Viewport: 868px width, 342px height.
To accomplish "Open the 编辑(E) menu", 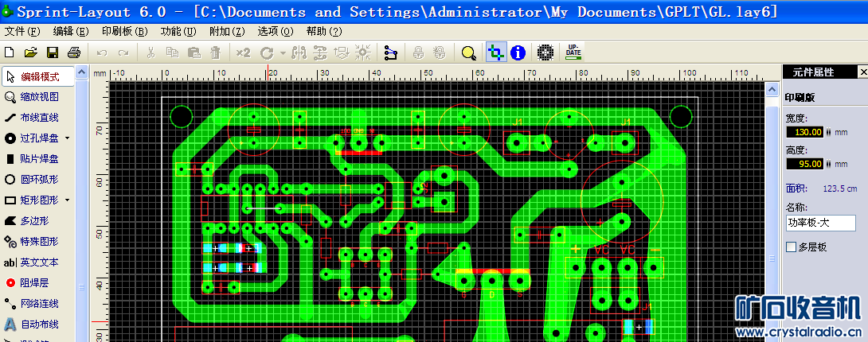I will pos(71,32).
